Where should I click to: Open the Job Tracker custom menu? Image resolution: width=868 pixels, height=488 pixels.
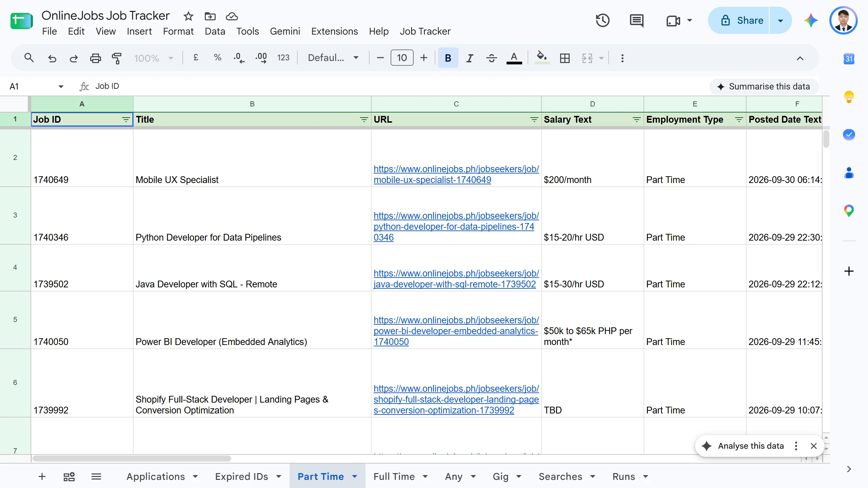pos(425,31)
